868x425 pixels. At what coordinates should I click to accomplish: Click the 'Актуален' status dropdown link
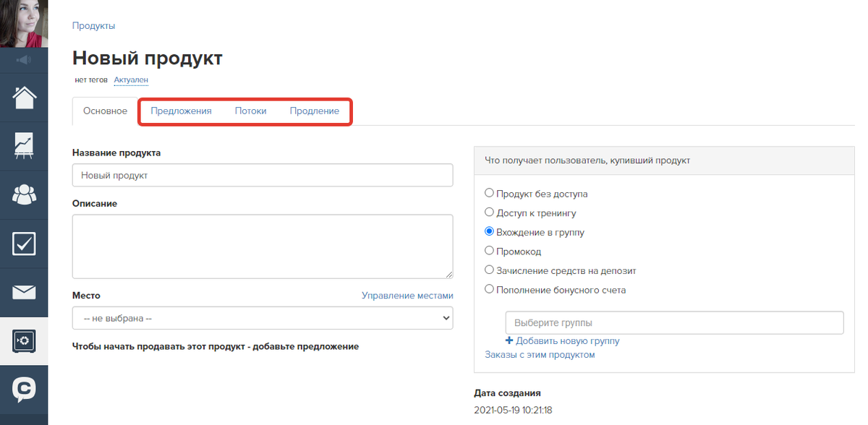pyautogui.click(x=131, y=80)
